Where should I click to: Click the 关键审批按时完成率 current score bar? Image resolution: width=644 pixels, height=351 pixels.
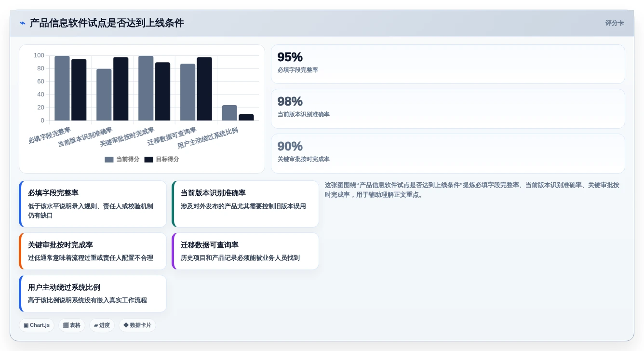[x=146, y=88]
